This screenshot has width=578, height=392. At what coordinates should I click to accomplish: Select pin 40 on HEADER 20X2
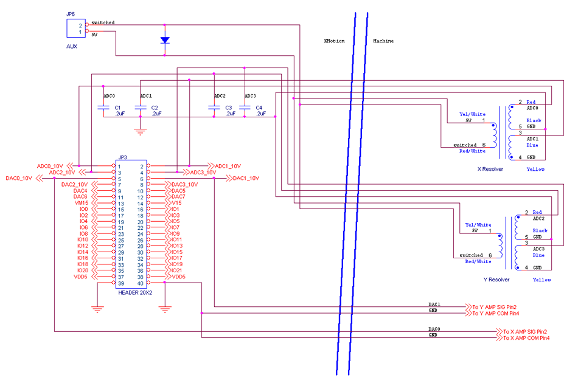coord(141,283)
